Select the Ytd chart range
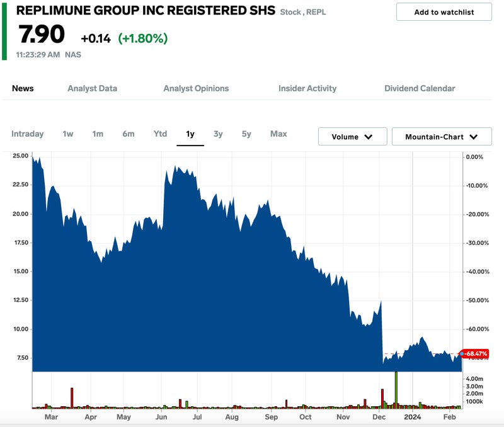 [x=161, y=134]
